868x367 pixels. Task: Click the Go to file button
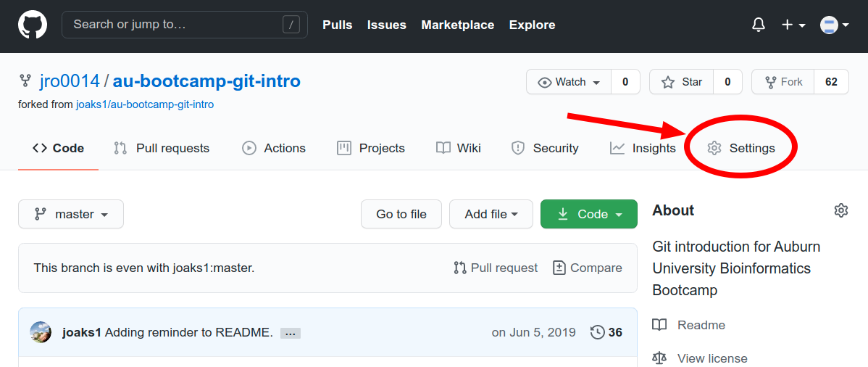(401, 214)
